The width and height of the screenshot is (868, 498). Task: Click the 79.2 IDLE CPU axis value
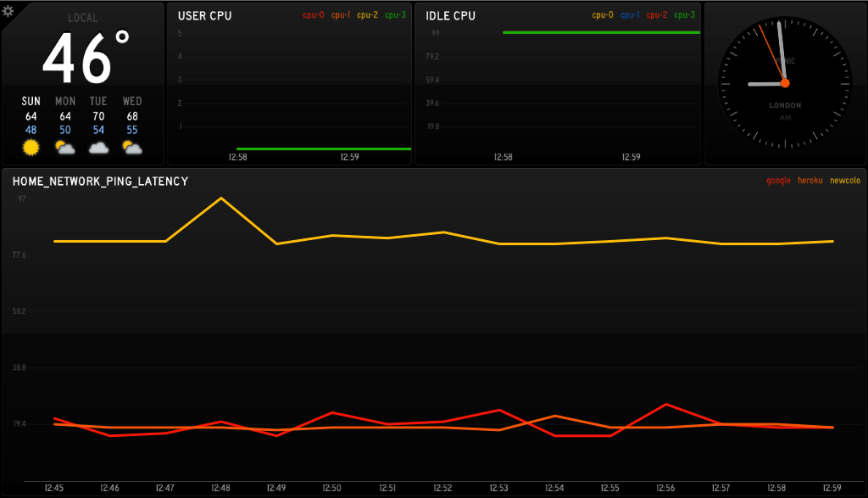tap(432, 57)
